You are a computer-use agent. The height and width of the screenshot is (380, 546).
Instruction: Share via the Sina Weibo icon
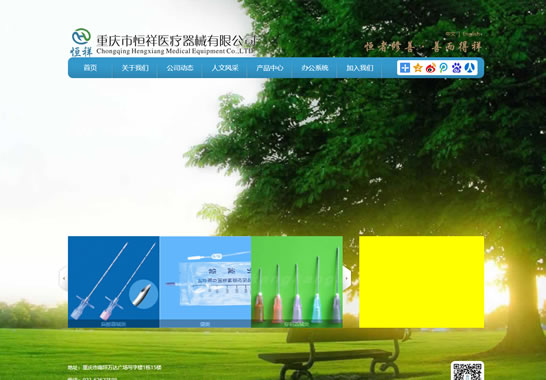(x=431, y=68)
